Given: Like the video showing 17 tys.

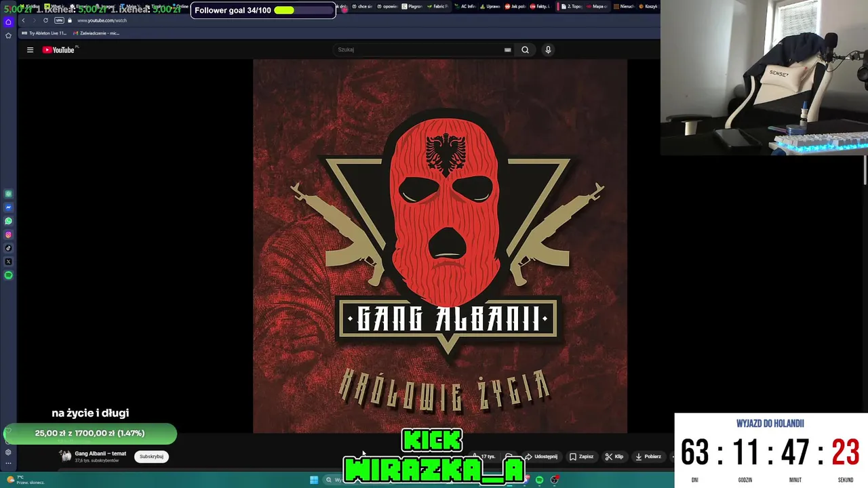Looking at the screenshot, I should pos(484,456).
